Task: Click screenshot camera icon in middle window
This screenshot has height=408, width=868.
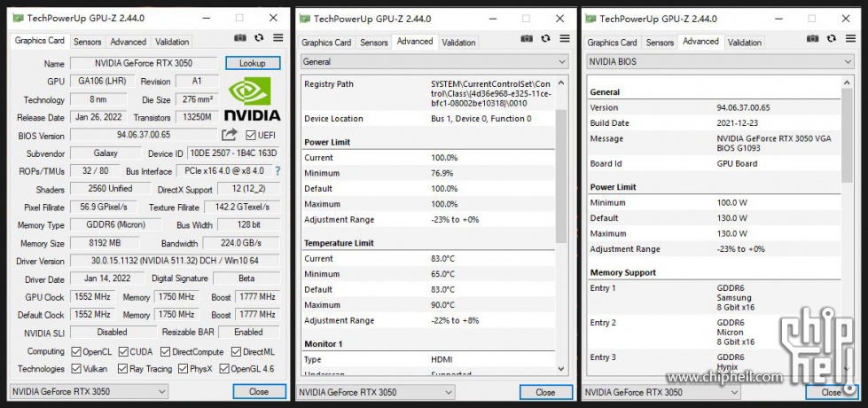Action: [527, 38]
